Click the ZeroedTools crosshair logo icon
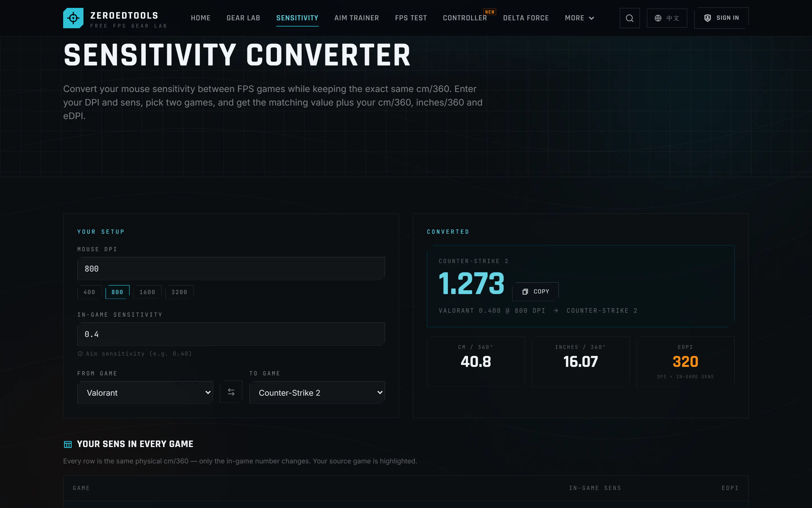The width and height of the screenshot is (812, 508). coord(73,18)
